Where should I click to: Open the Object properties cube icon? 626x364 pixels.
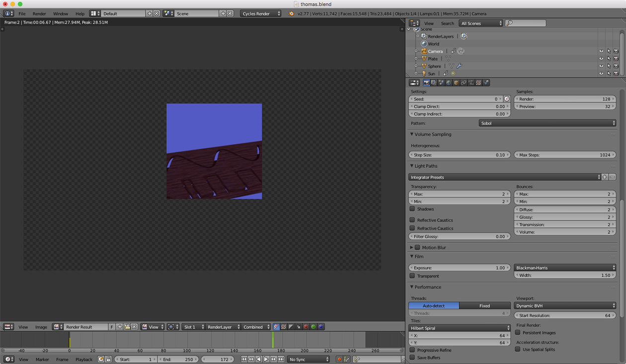456,83
